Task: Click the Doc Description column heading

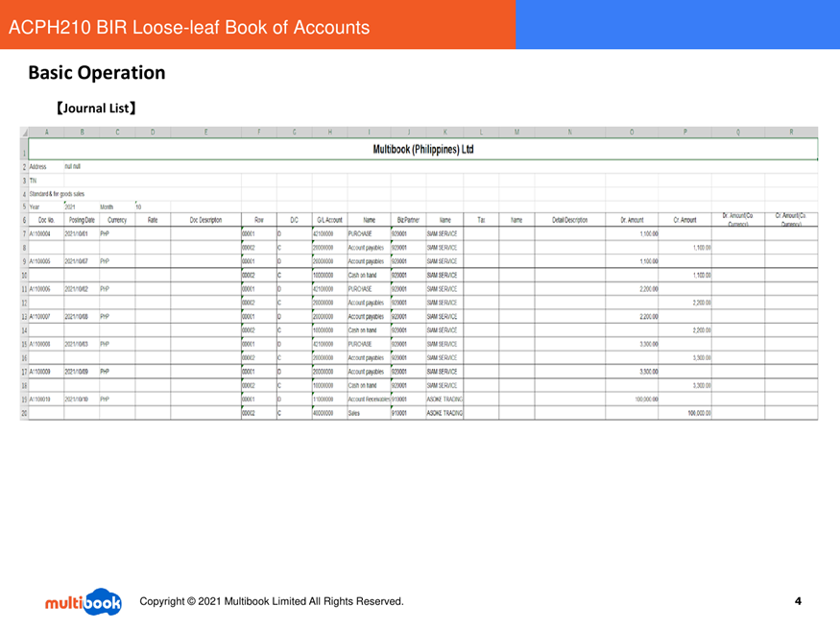Action: [205, 220]
